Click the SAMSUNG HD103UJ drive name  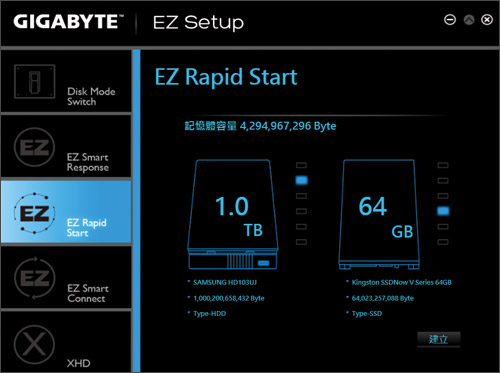(x=225, y=282)
